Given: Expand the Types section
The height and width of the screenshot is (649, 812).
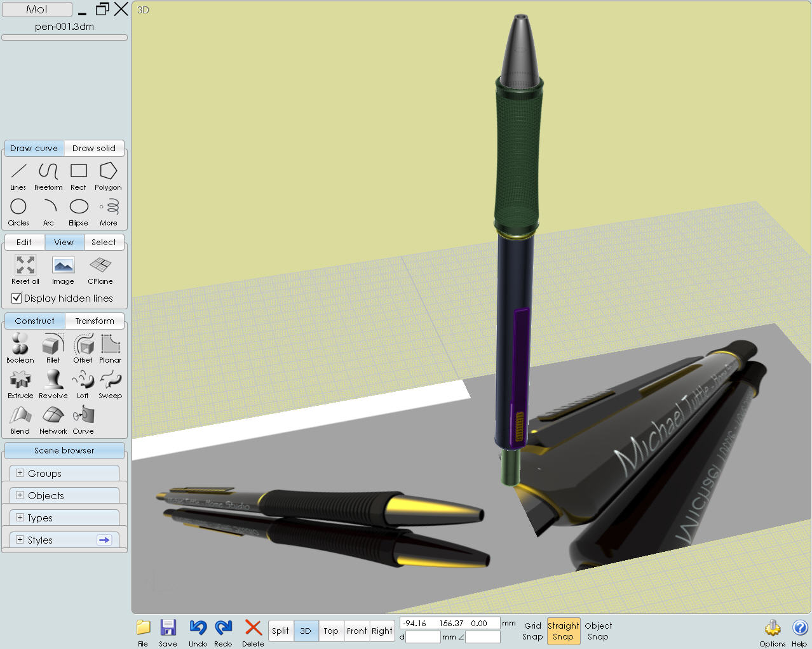Looking at the screenshot, I should click(x=20, y=518).
